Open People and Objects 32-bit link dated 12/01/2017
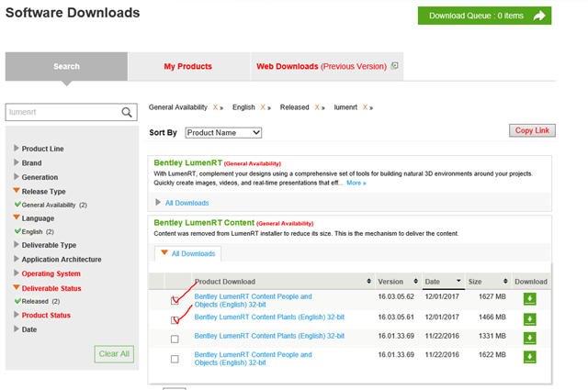This screenshot has width=588, height=390. click(254, 300)
